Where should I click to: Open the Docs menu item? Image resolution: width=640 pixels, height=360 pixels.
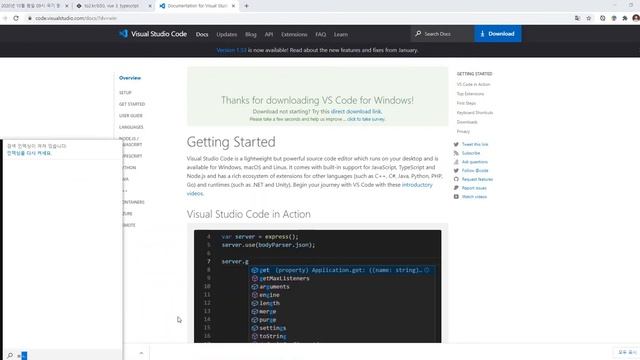coord(202,34)
